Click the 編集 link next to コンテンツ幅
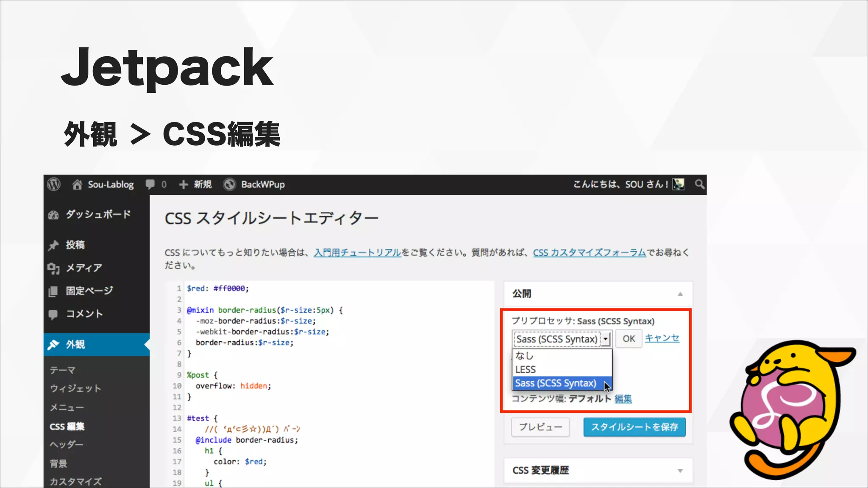This screenshot has height=488, width=868. pos(623,399)
